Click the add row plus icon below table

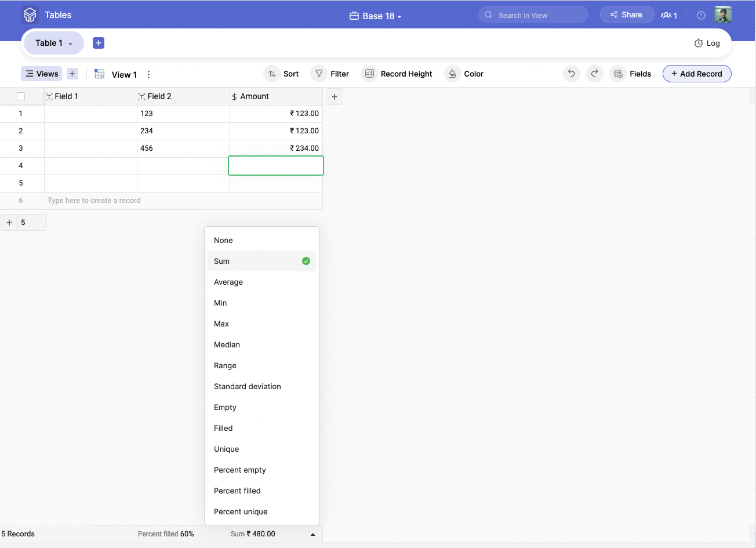[9, 223]
